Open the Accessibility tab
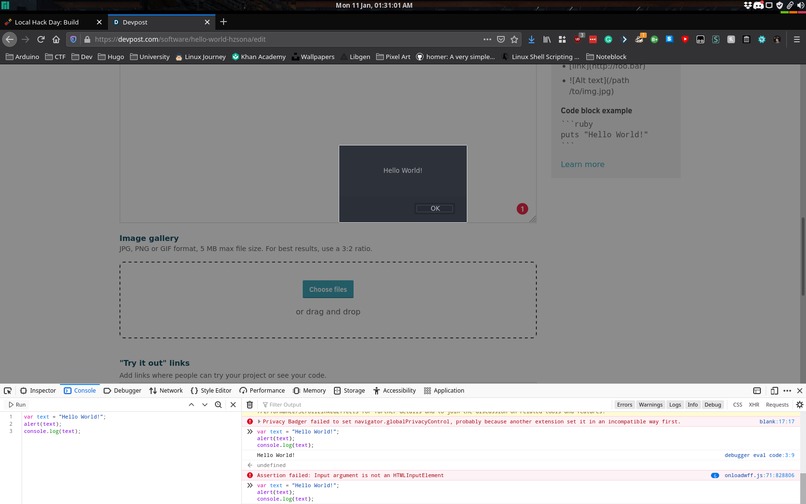Screen dimensions: 806x504 click(x=394, y=391)
